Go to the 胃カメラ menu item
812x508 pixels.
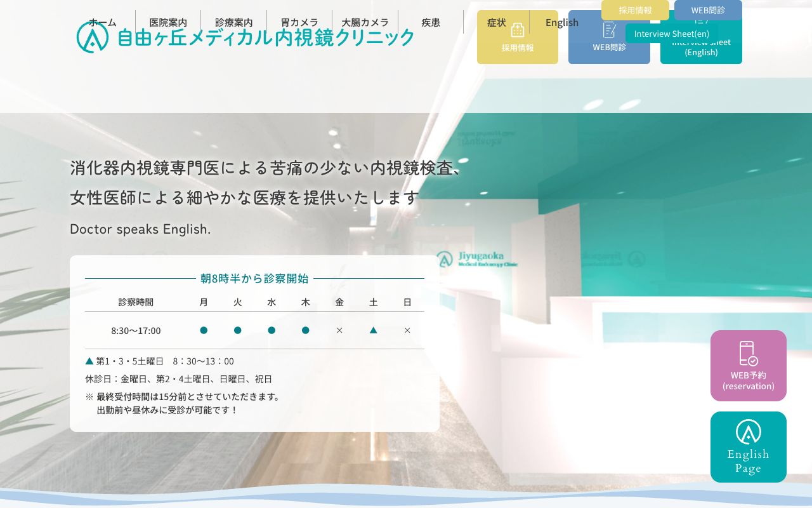pos(299,22)
